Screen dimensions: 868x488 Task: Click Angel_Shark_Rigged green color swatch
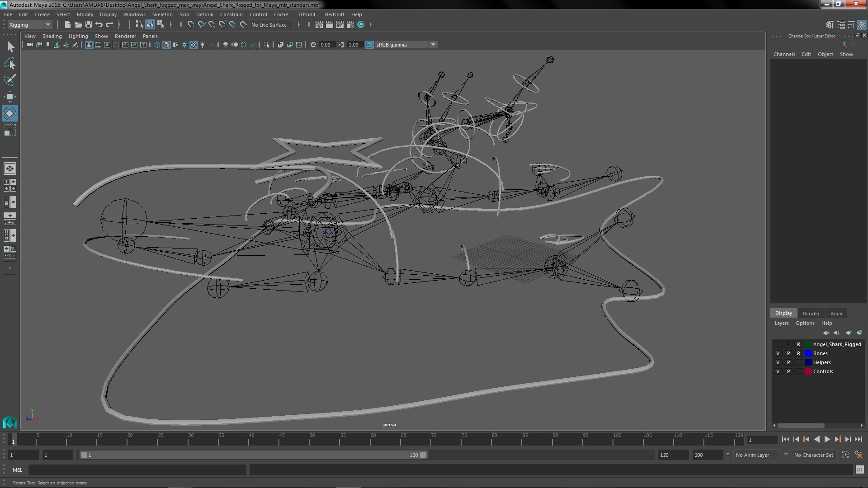click(x=808, y=344)
